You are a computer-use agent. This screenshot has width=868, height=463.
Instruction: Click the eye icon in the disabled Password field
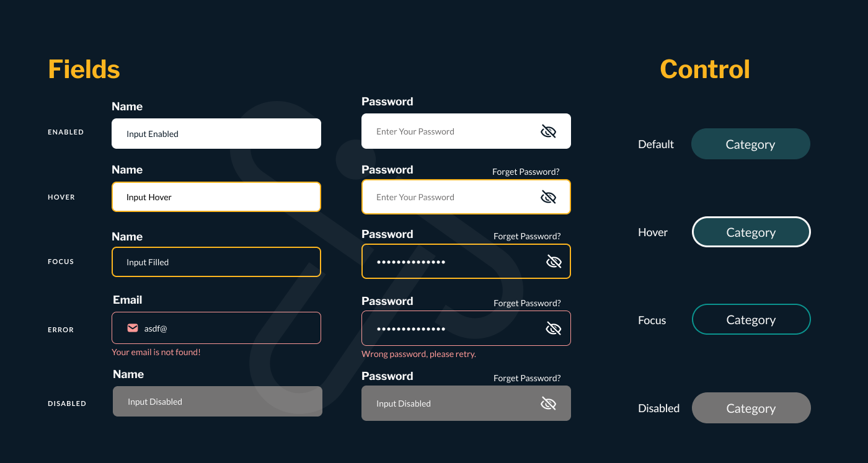[x=548, y=403]
